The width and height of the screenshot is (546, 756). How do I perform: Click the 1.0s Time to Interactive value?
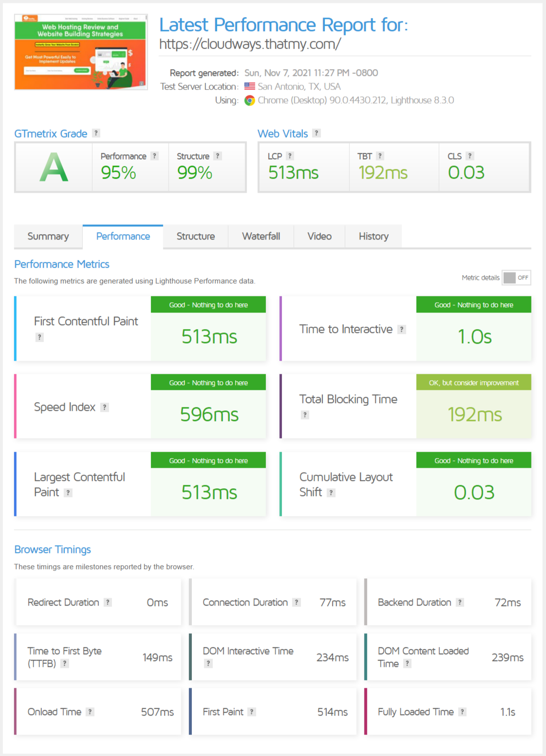[475, 336]
